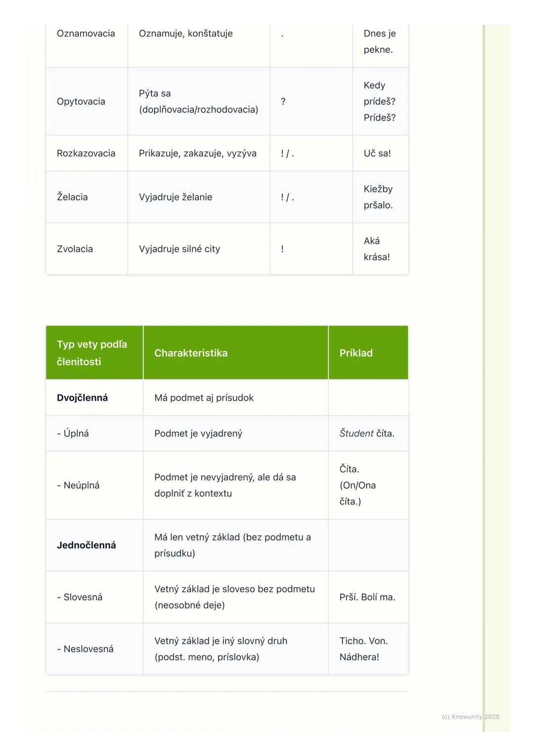The height and width of the screenshot is (756, 534).
Task: Select the 'Oznamovacia' cell in the upper table
Action: (x=86, y=34)
